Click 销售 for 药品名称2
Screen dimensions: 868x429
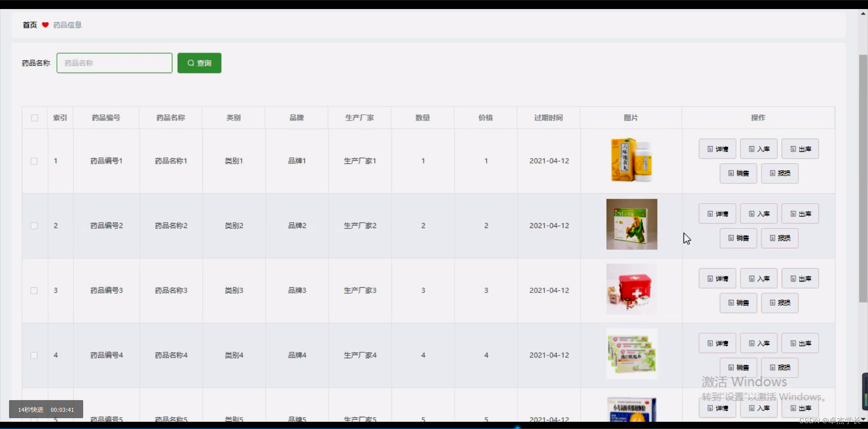(738, 238)
